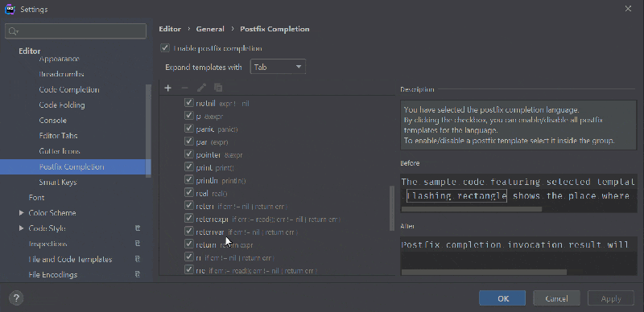Open Editor Tabs settings page
This screenshot has width=644, height=312.
click(58, 136)
